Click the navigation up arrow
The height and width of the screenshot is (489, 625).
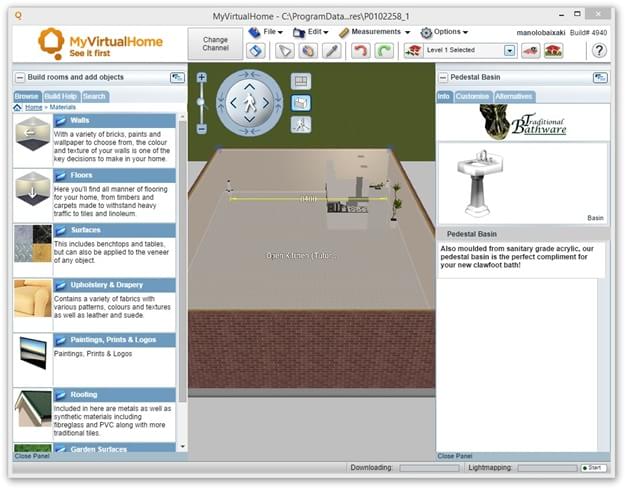(250, 86)
